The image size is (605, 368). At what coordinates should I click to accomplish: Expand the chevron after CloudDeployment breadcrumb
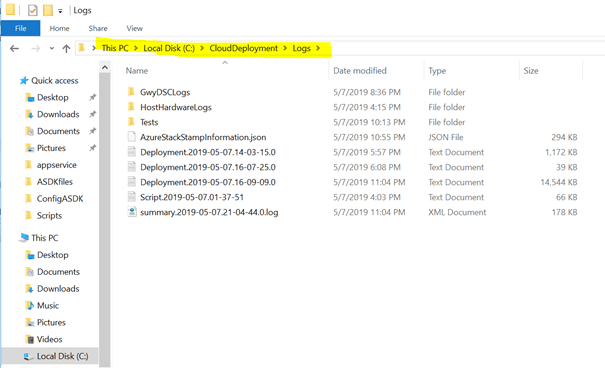pos(285,48)
